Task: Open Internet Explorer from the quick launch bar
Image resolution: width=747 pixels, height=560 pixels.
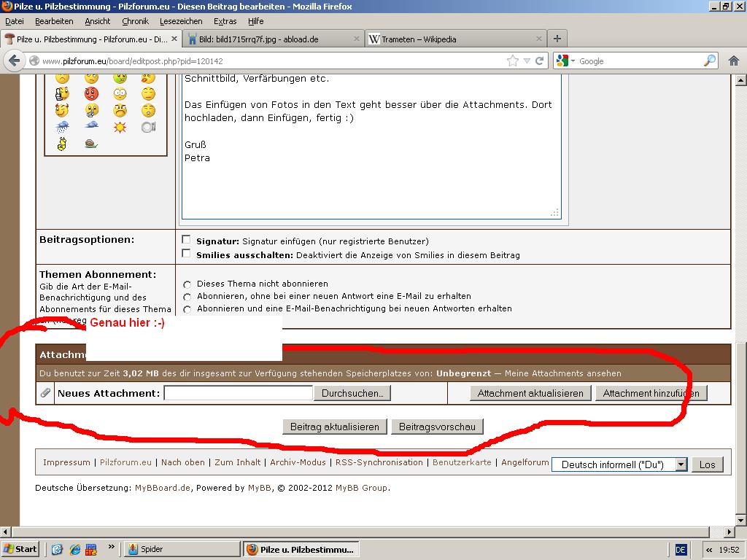Action: (x=74, y=549)
